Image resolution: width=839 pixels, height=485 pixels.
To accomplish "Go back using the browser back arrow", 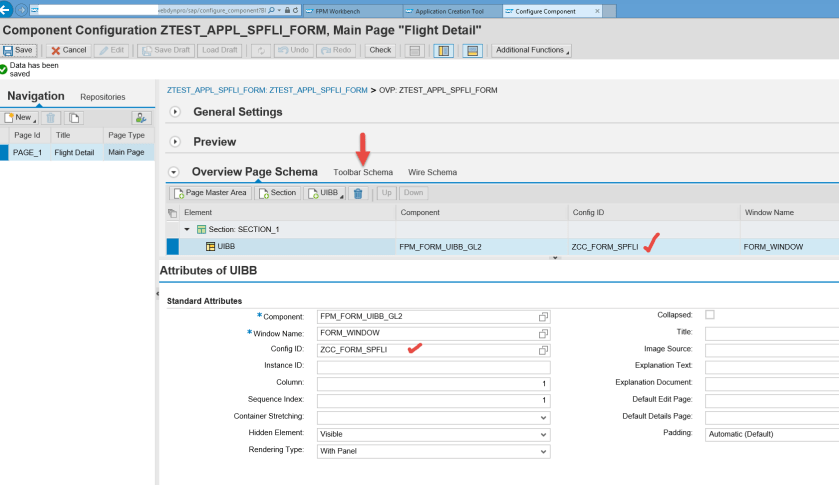I will coord(9,10).
